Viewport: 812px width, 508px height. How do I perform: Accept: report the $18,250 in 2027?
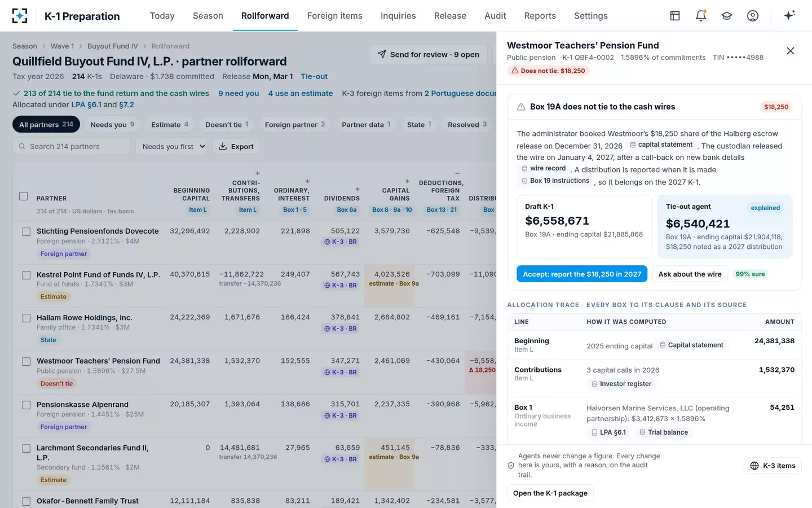point(582,274)
